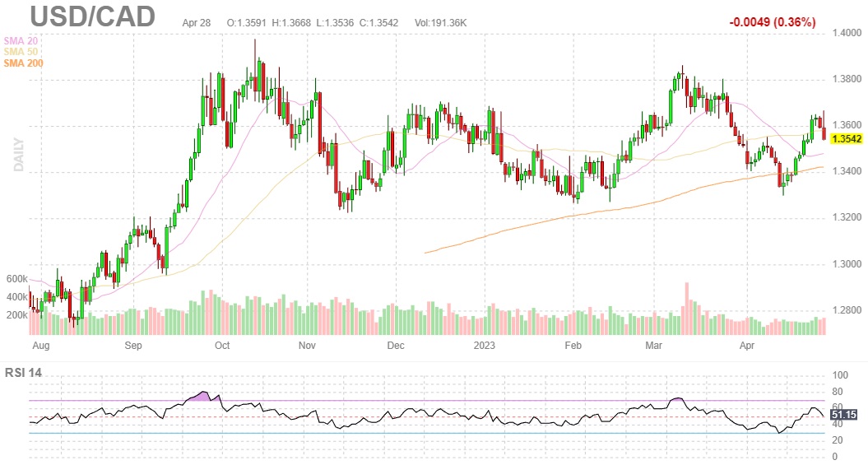Click the 0 label on RSI axis

pos(835,456)
